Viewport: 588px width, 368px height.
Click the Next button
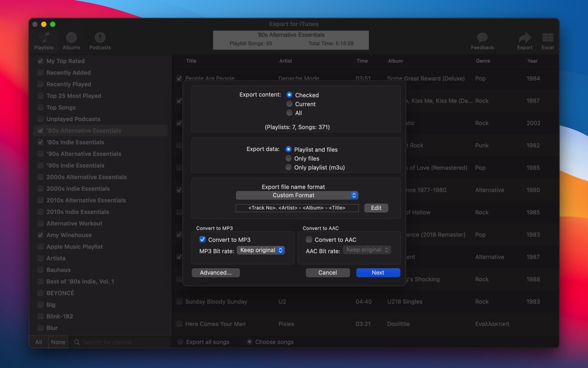[x=378, y=272]
